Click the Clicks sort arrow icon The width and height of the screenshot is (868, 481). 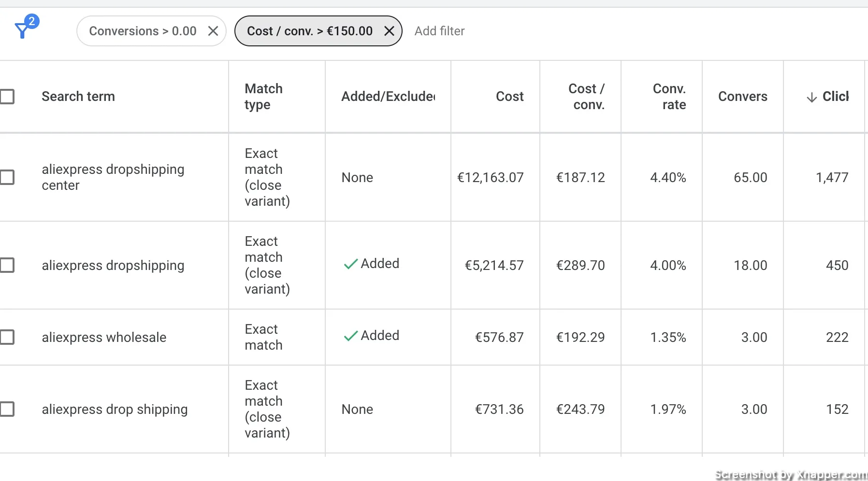(812, 97)
